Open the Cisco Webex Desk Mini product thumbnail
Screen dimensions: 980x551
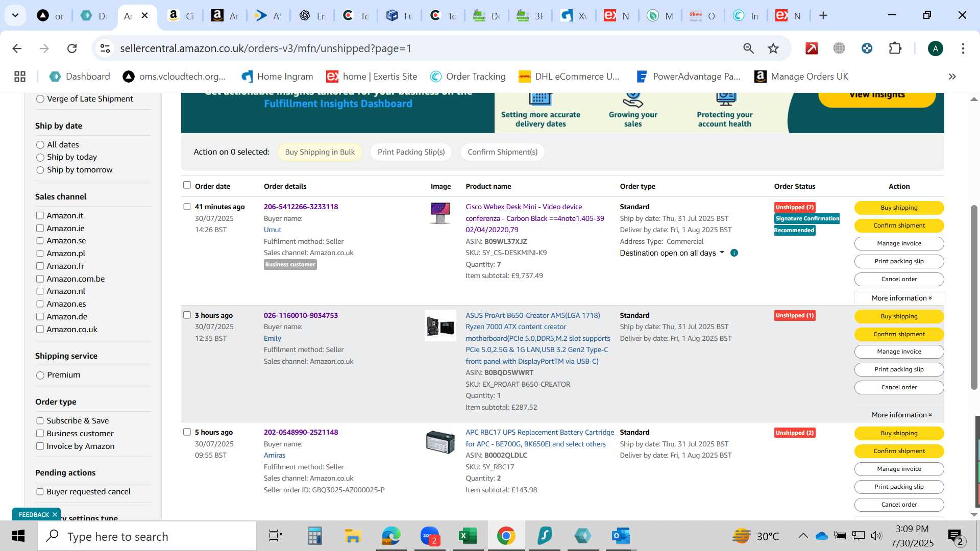tap(440, 213)
